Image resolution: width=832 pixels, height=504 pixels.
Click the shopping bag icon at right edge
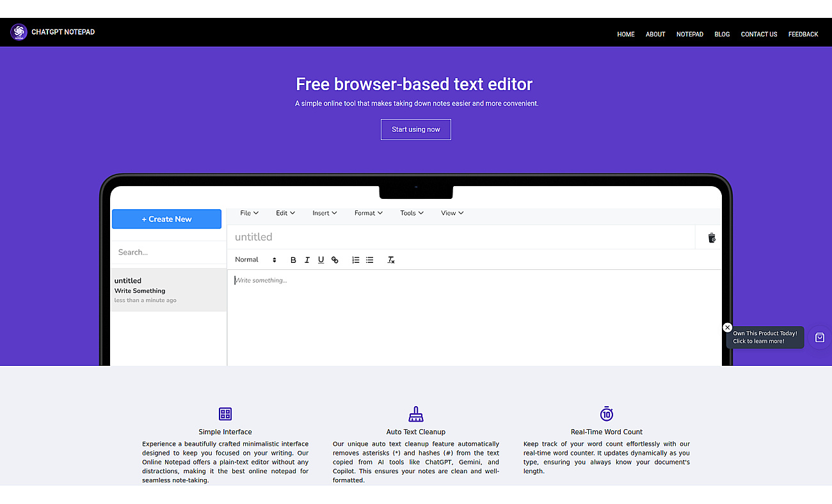coord(820,338)
